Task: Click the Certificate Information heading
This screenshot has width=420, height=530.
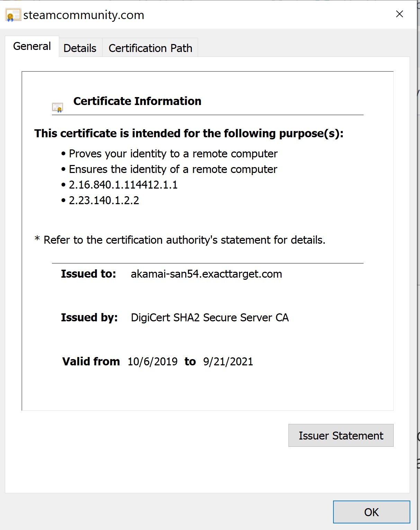Action: (x=137, y=101)
